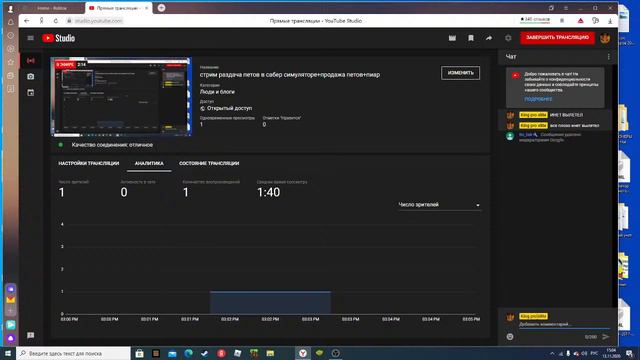Viewport: 640px width, 360px height.
Task: Click the Добавить комментарий chat input field
Action: point(563,324)
